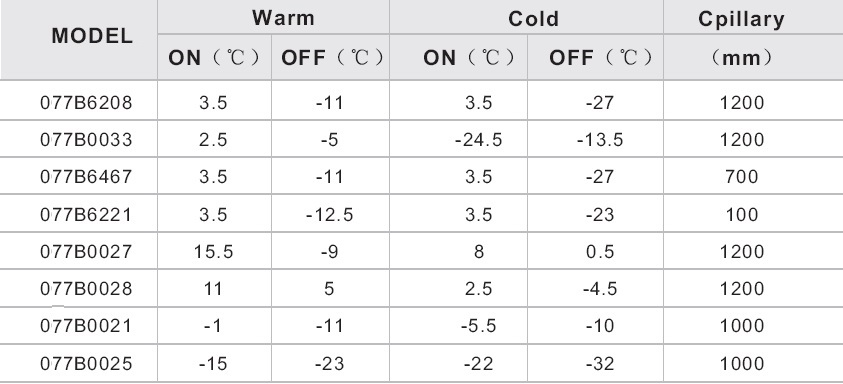Select model 077B6208 cell
Screen dimensions: 843x384
86,102
